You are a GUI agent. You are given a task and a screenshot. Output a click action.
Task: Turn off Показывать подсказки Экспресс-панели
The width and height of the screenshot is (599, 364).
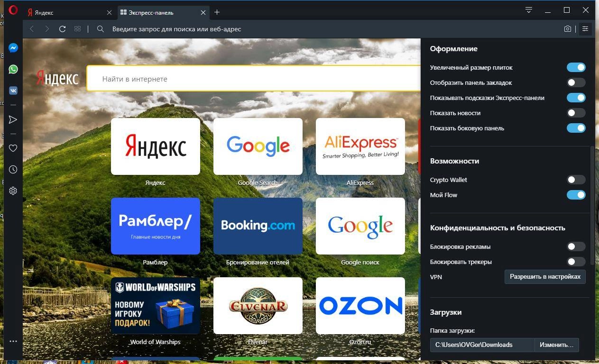click(x=576, y=98)
